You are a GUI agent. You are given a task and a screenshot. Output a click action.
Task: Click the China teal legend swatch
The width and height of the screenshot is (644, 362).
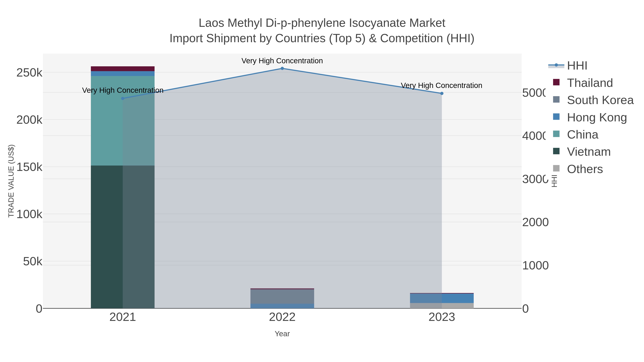[556, 134]
